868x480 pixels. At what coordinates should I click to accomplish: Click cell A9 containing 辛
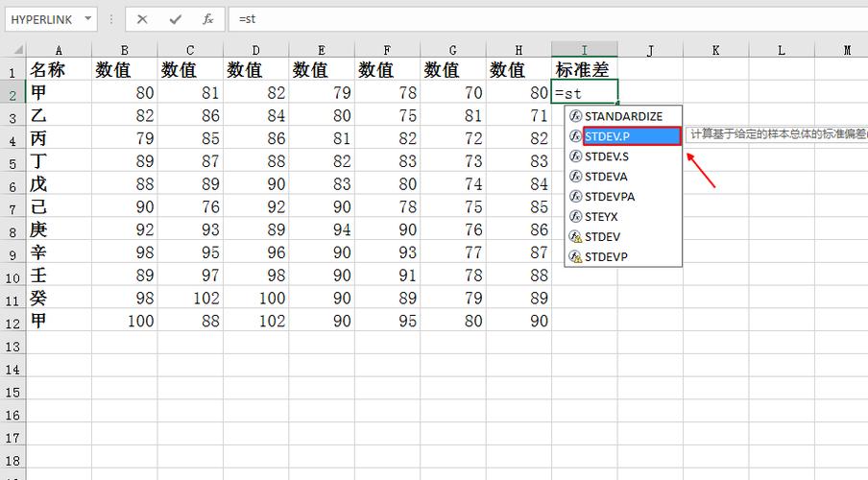59,252
